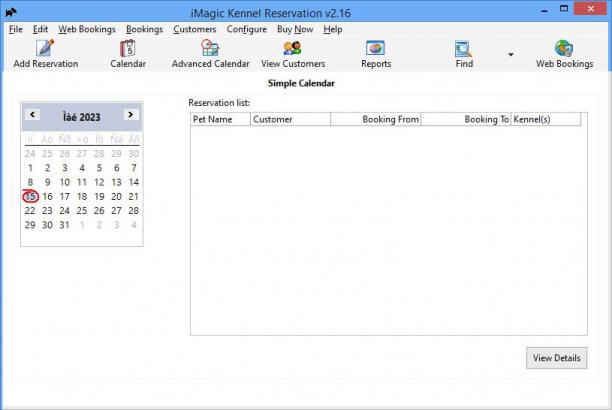The height and width of the screenshot is (410, 612).
Task: Open the Edit menu
Action: coord(40,29)
